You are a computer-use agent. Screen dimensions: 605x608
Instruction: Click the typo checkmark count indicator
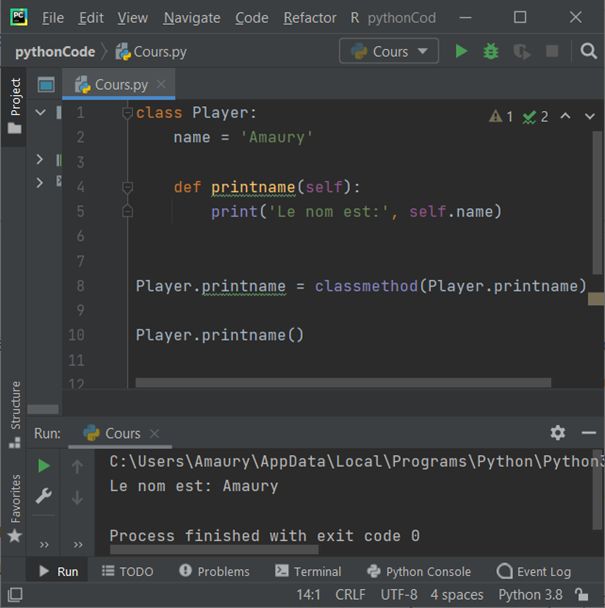[x=535, y=116]
